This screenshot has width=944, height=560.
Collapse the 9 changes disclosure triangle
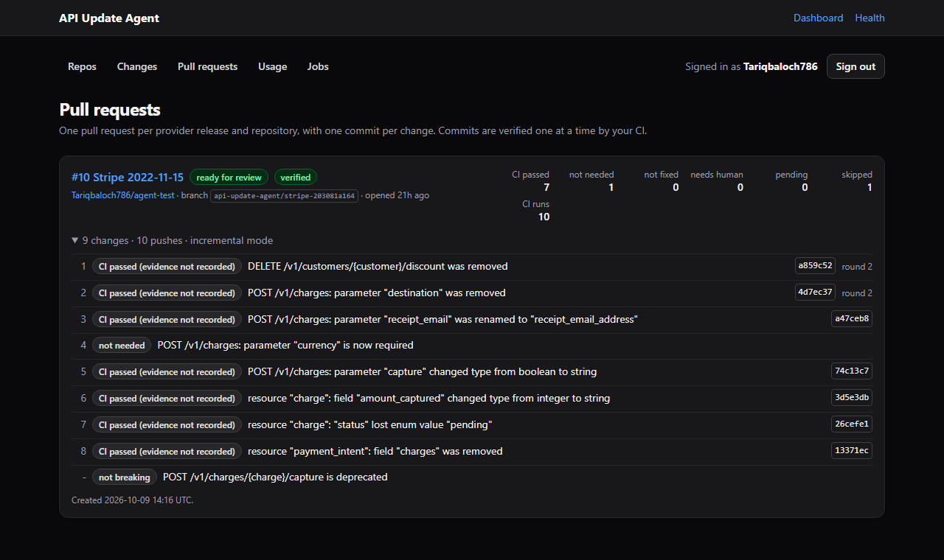(x=75, y=240)
